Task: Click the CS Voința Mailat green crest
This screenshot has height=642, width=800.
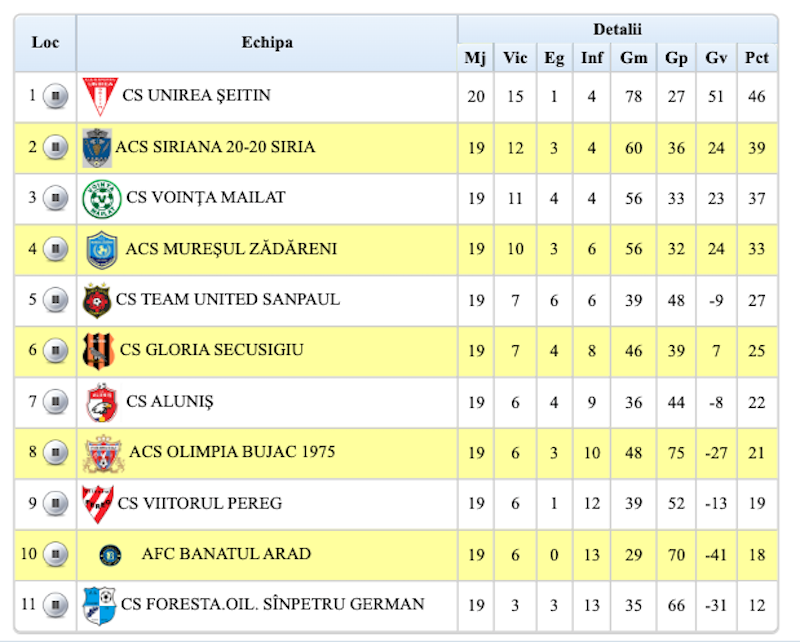Action: pyautogui.click(x=101, y=199)
